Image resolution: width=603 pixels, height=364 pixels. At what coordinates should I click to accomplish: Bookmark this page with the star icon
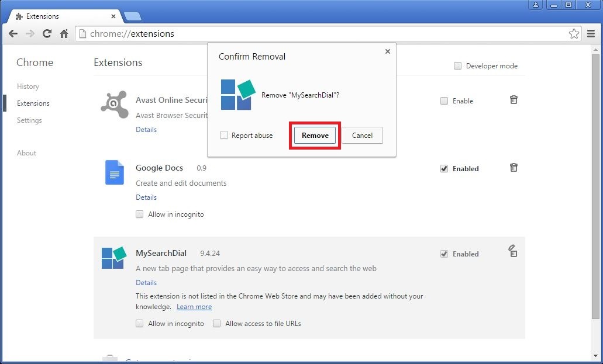pos(574,34)
